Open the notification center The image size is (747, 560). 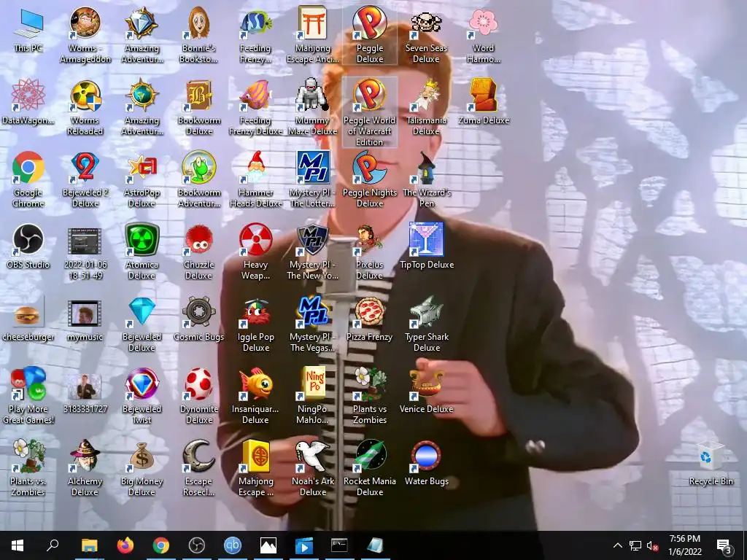pyautogui.click(x=724, y=545)
